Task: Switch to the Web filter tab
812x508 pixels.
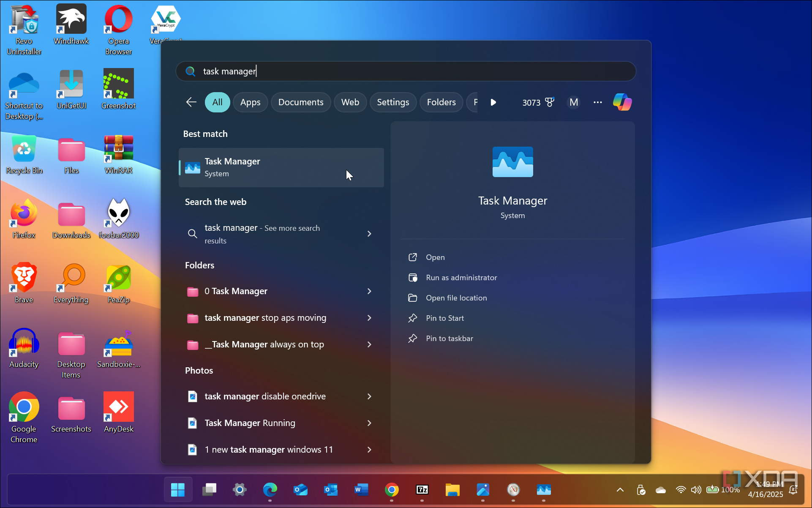Action: pos(350,102)
